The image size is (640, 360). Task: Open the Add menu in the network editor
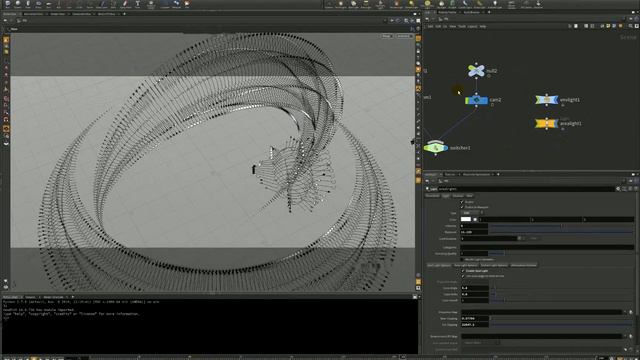click(x=430, y=27)
